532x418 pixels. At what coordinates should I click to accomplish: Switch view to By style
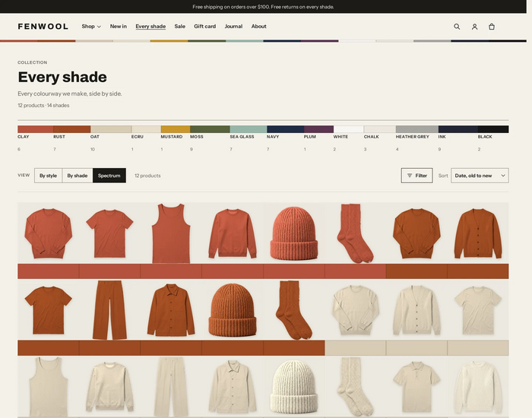click(x=48, y=176)
